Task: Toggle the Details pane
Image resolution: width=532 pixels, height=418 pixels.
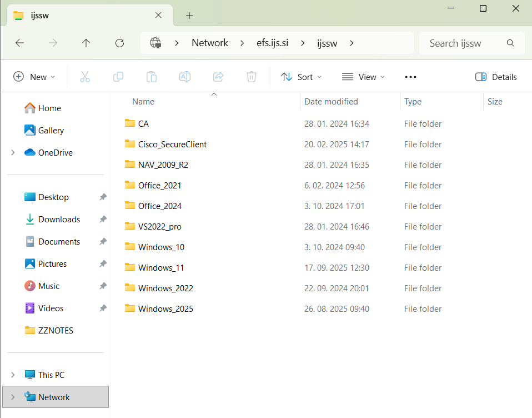Action: (x=496, y=77)
